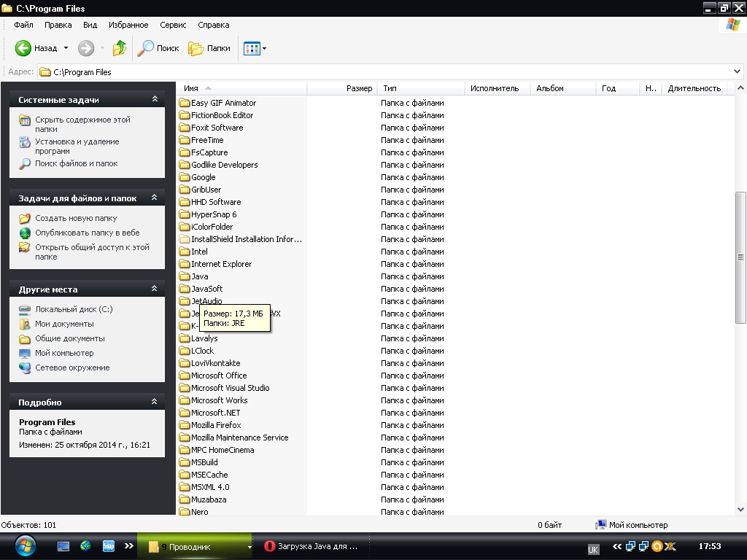
Task: Expand the address bar dropdown
Action: (x=737, y=71)
